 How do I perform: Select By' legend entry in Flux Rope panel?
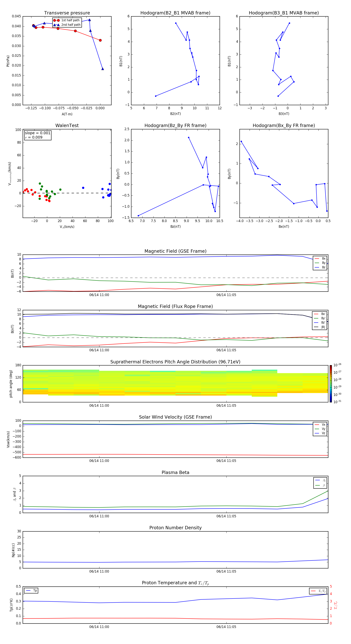click(320, 318)
